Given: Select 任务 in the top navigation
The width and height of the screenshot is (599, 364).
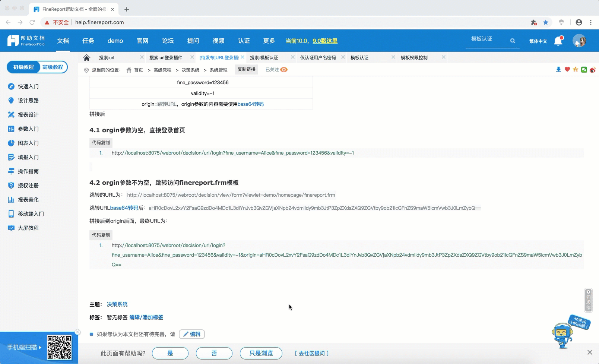Looking at the screenshot, I should [x=88, y=41].
